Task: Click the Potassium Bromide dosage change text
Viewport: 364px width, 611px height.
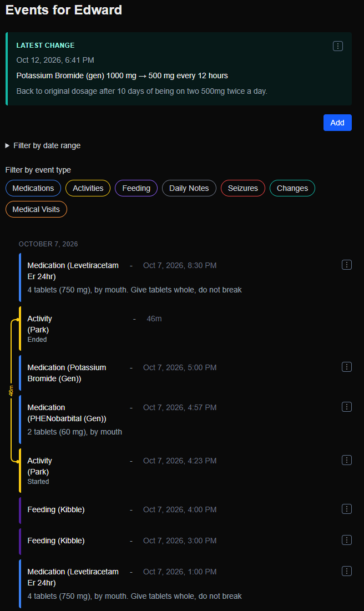Action: pyautogui.click(x=122, y=75)
